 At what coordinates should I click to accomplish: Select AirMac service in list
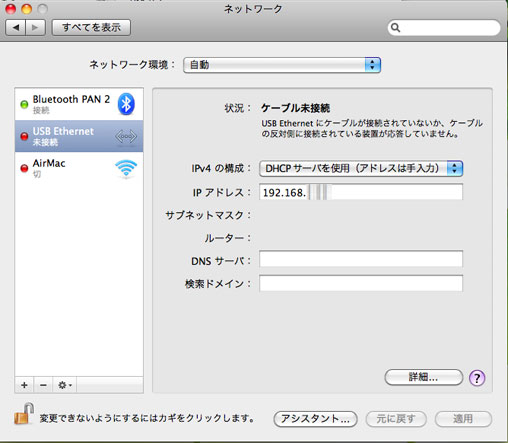(x=79, y=168)
